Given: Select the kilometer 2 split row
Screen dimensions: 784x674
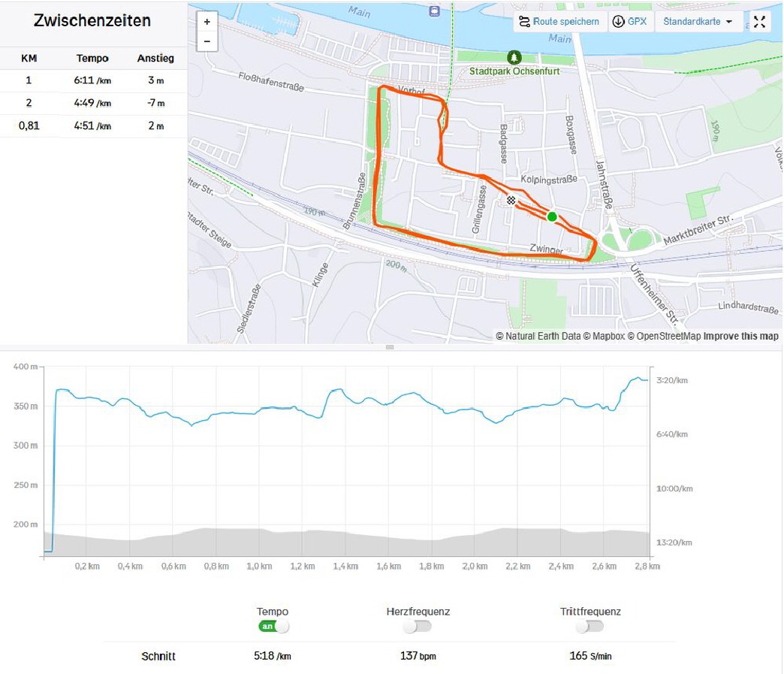Looking at the screenshot, I should [93, 103].
